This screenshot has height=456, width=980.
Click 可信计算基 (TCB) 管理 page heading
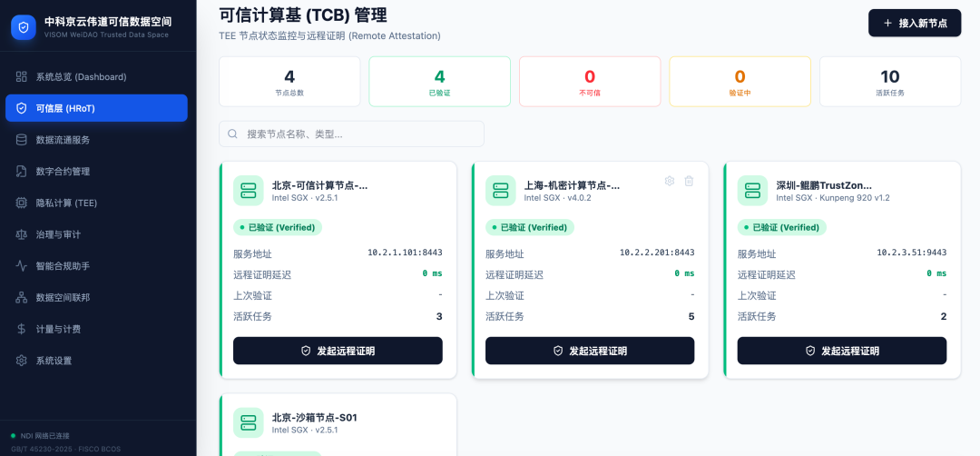[x=302, y=14]
